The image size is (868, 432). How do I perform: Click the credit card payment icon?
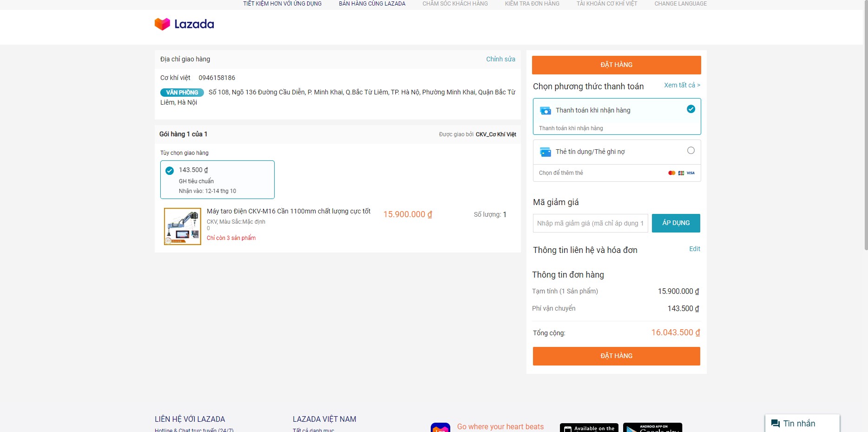coord(546,152)
